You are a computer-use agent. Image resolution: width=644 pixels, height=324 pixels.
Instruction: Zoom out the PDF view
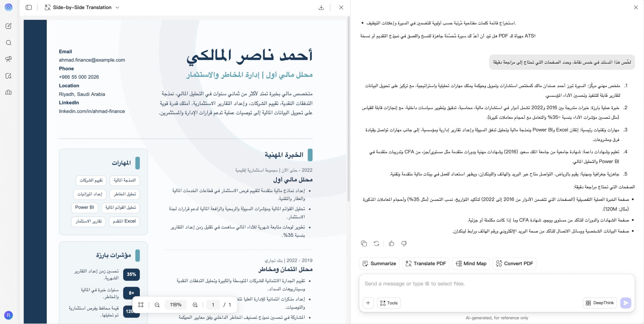tap(157, 305)
